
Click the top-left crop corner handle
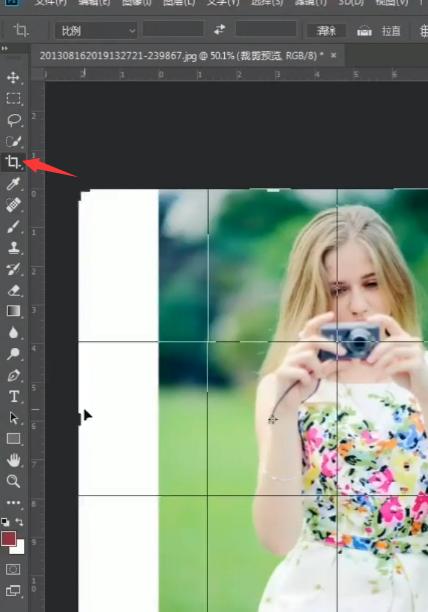[x=83, y=194]
